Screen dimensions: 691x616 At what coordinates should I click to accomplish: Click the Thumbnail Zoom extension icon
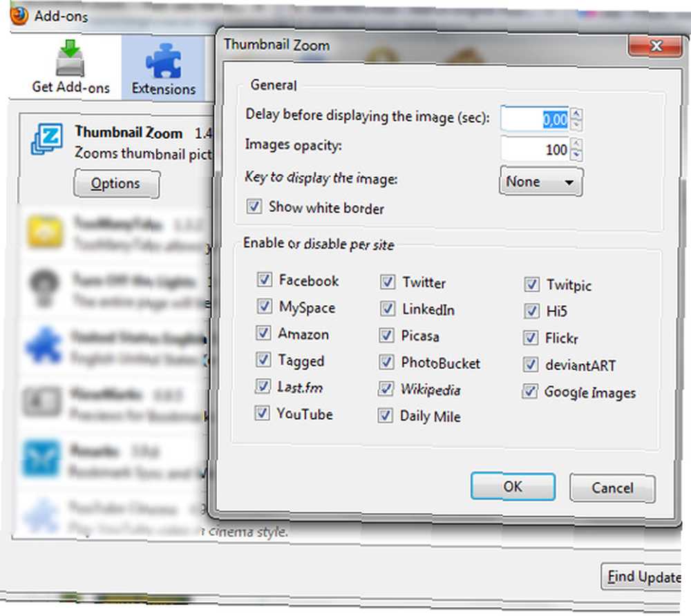click(47, 139)
